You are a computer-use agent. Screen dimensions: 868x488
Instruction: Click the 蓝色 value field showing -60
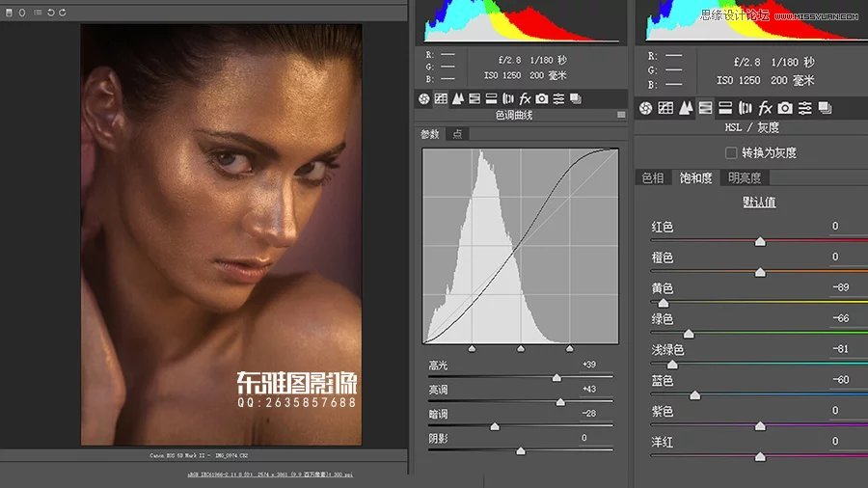point(841,380)
